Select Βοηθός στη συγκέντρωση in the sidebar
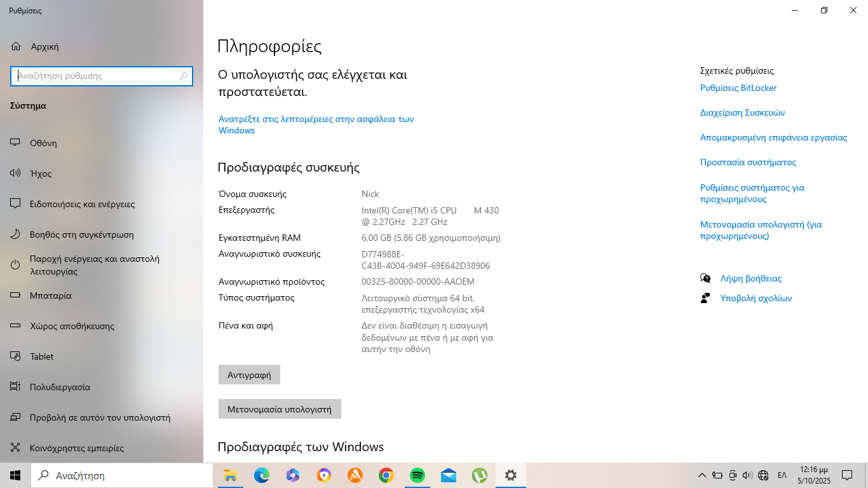 (x=102, y=234)
